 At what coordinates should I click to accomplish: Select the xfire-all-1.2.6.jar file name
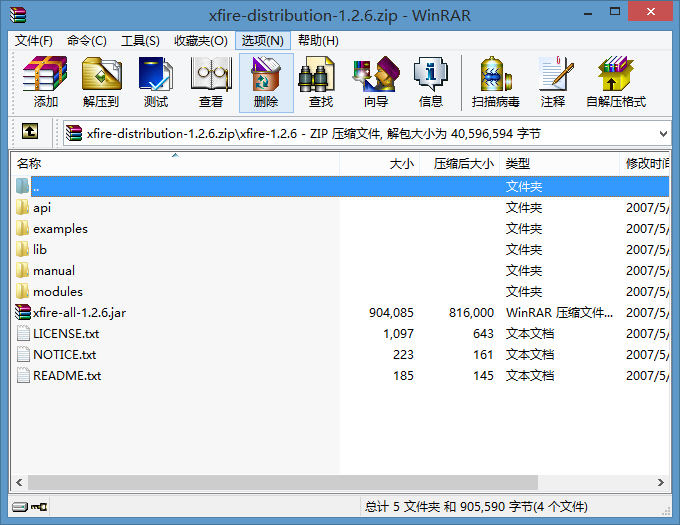79,313
